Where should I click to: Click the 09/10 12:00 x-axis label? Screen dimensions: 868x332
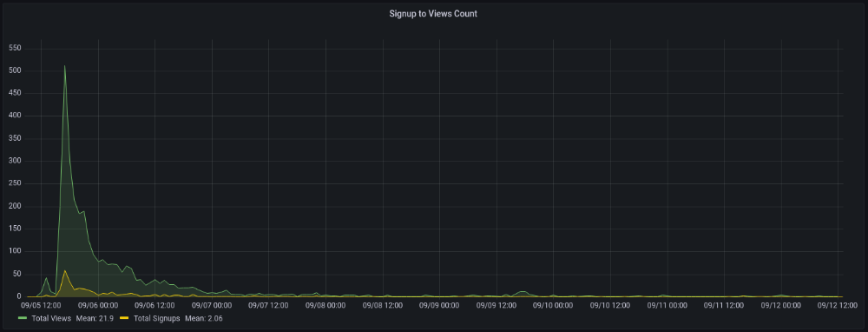coord(611,305)
